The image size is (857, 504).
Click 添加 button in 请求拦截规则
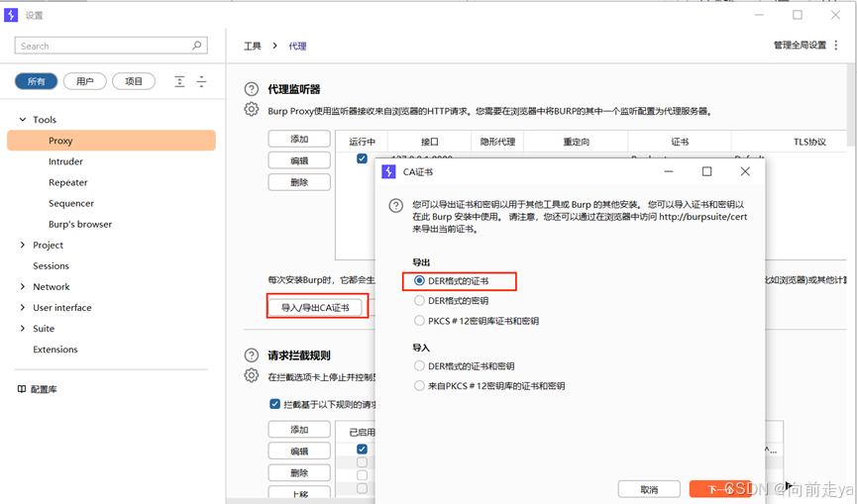pyautogui.click(x=299, y=429)
